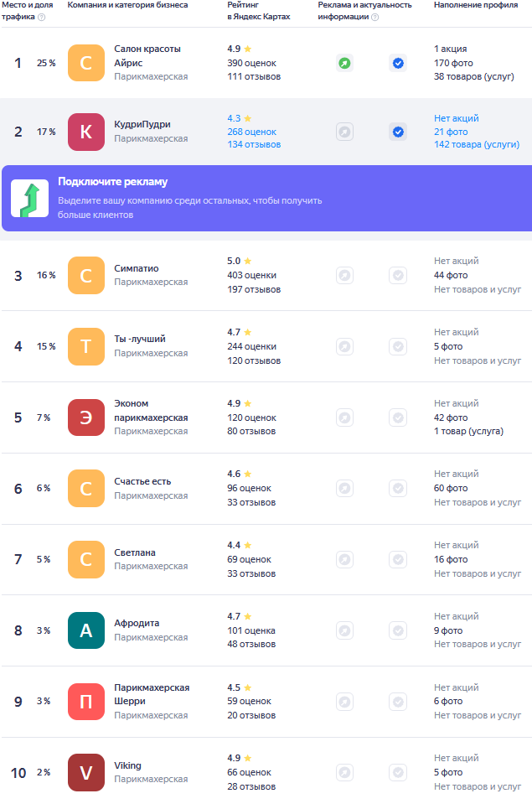Image resolution: width=532 pixels, height=809 pixels.
Task: Click grey advertising icon in КудриПудри row
Action: pos(344,132)
